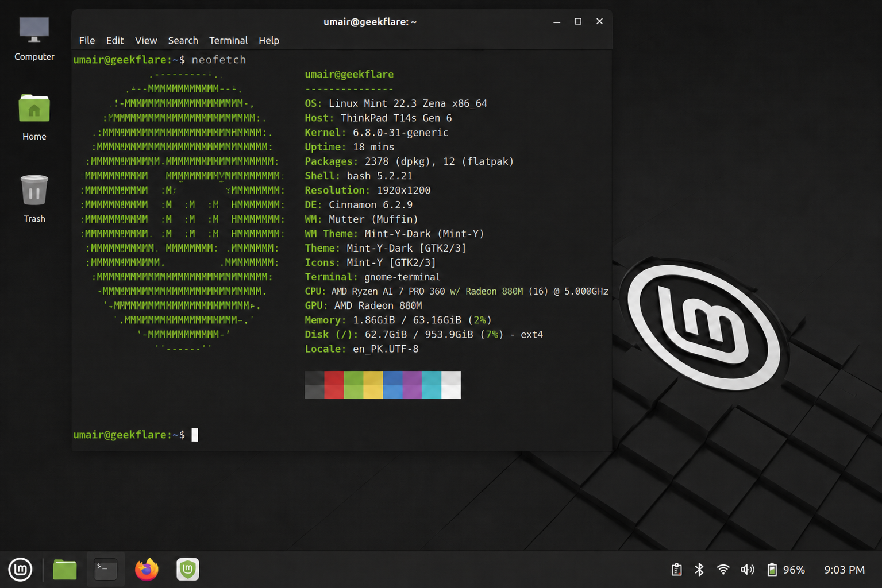The width and height of the screenshot is (882, 588).
Task: Click the CPU line AMD Ryzen AI 7 PRO
Action: coord(456,291)
